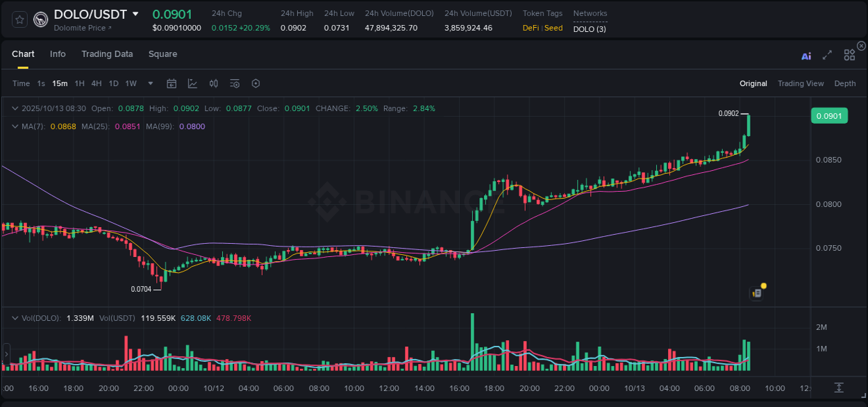Open chart settings via the hexagon icon
868x407 pixels.
256,83
